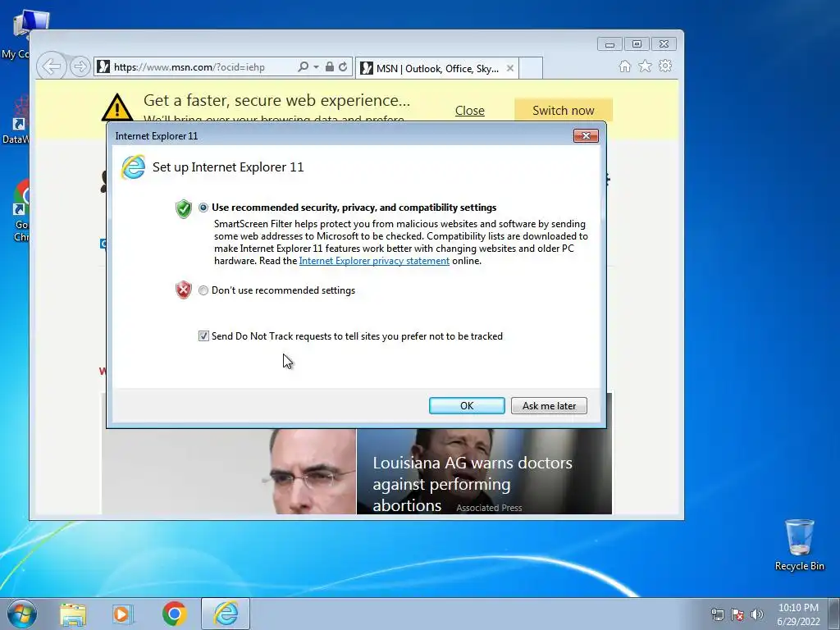Launch Windows Media Player from taskbar
The width and height of the screenshot is (840, 630).
point(122,614)
